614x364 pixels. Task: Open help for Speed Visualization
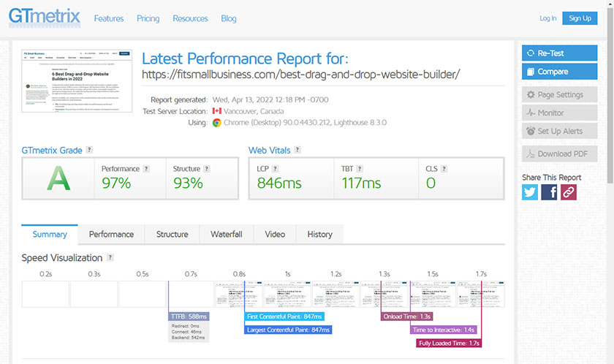point(110,257)
